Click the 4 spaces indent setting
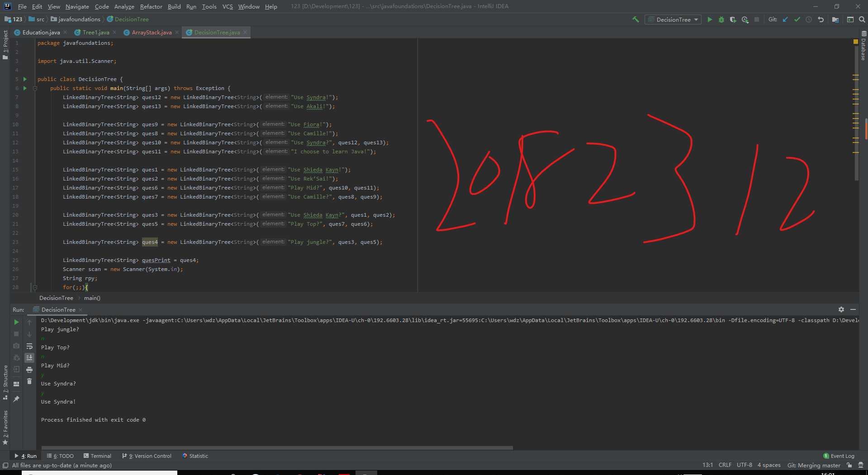The height and width of the screenshot is (475, 868). 769,465
